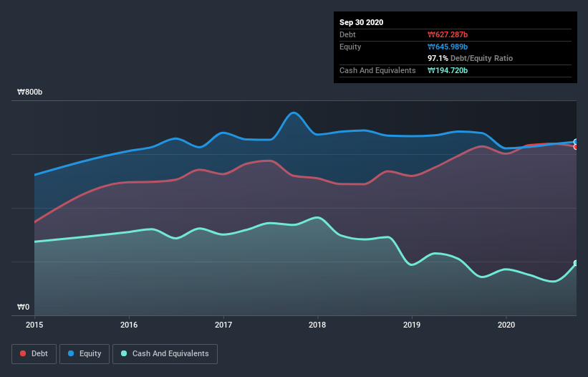This screenshot has height=377, width=588.
Task: Toggle the Equity legend button
Action: coord(85,354)
